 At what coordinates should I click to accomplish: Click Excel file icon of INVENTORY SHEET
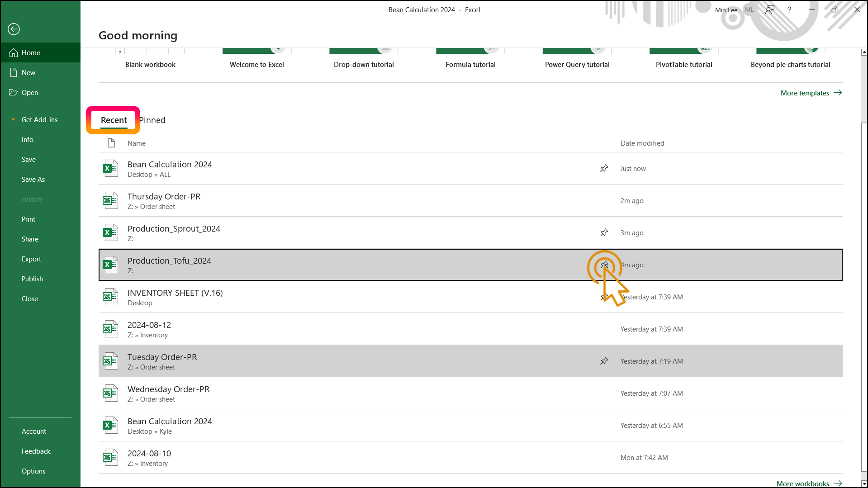110,297
